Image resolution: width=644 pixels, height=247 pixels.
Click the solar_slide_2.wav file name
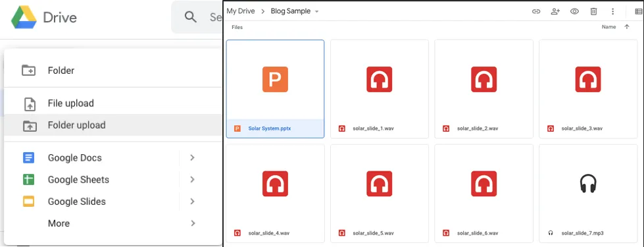478,128
